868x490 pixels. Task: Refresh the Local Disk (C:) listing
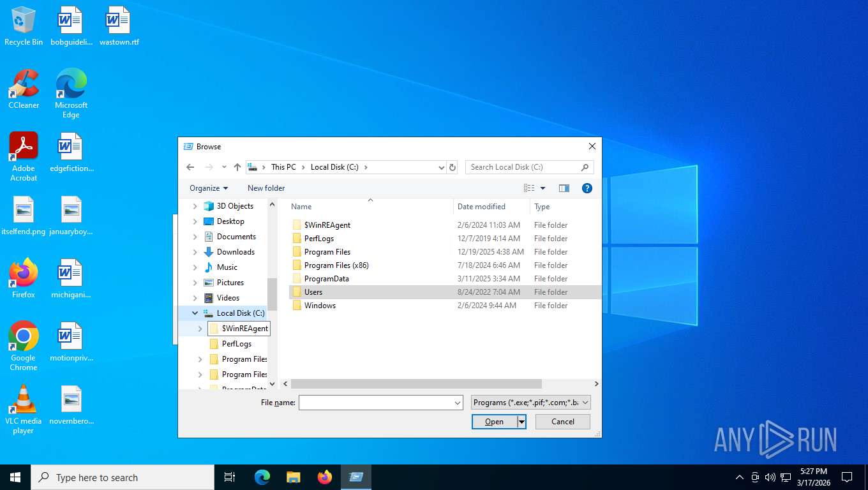pyautogui.click(x=453, y=167)
